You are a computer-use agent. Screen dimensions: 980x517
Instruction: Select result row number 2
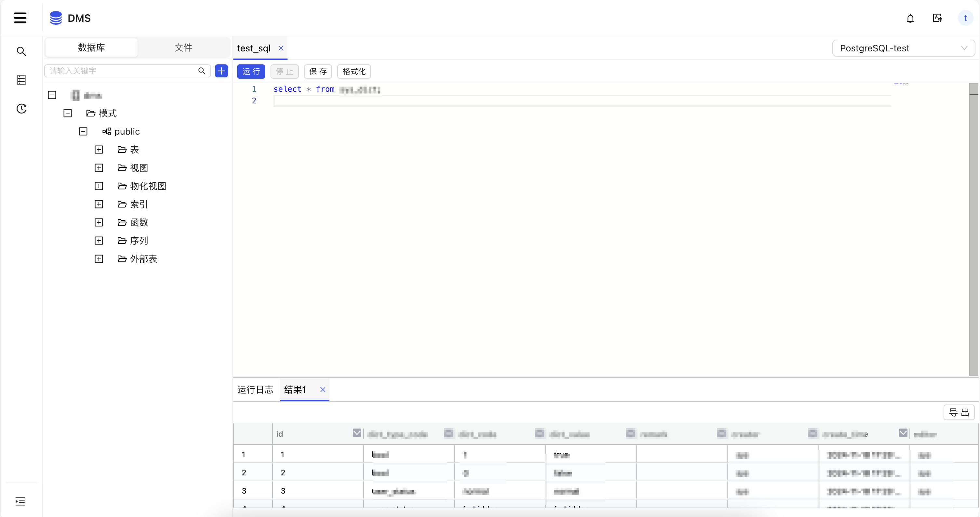tap(244, 472)
